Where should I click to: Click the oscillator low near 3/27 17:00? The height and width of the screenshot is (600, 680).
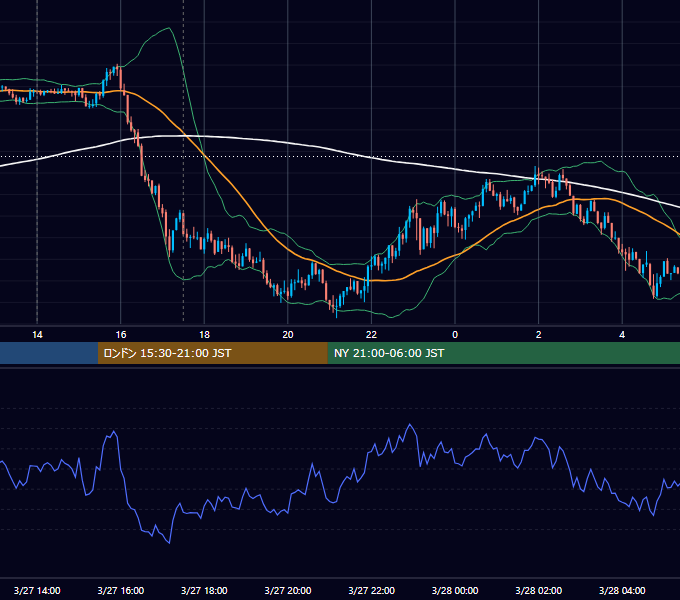[x=169, y=542]
